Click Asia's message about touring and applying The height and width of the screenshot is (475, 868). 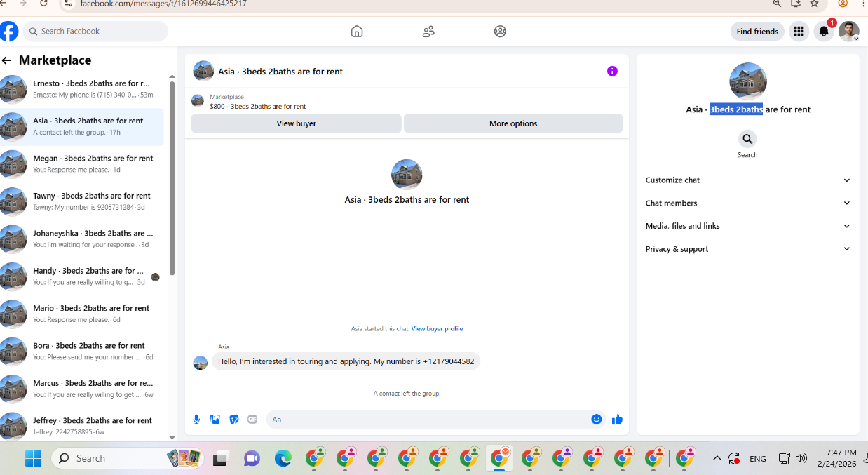346,361
